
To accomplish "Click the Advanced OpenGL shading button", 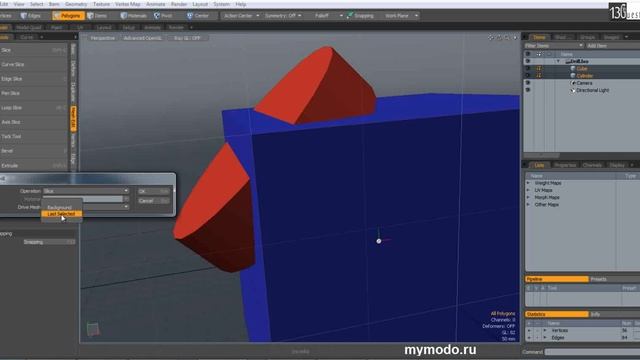I will [142, 38].
